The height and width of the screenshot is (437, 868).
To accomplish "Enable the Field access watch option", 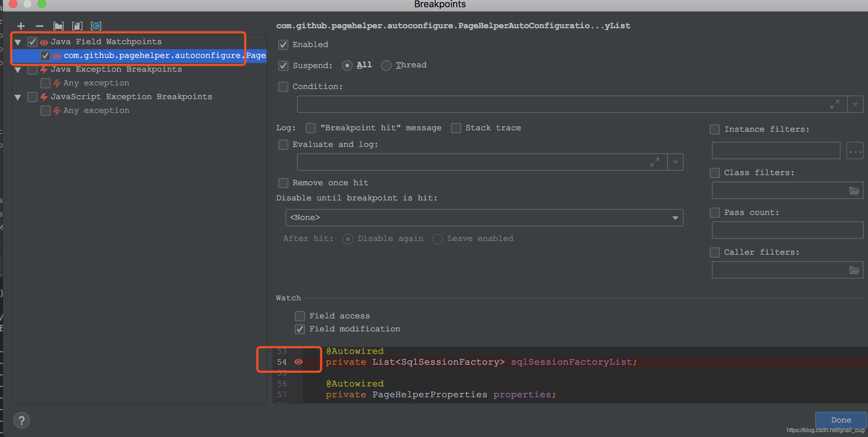I will (300, 316).
